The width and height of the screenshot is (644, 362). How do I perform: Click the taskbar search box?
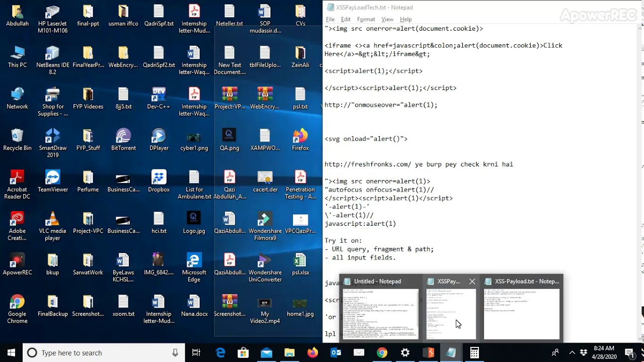tap(103, 353)
